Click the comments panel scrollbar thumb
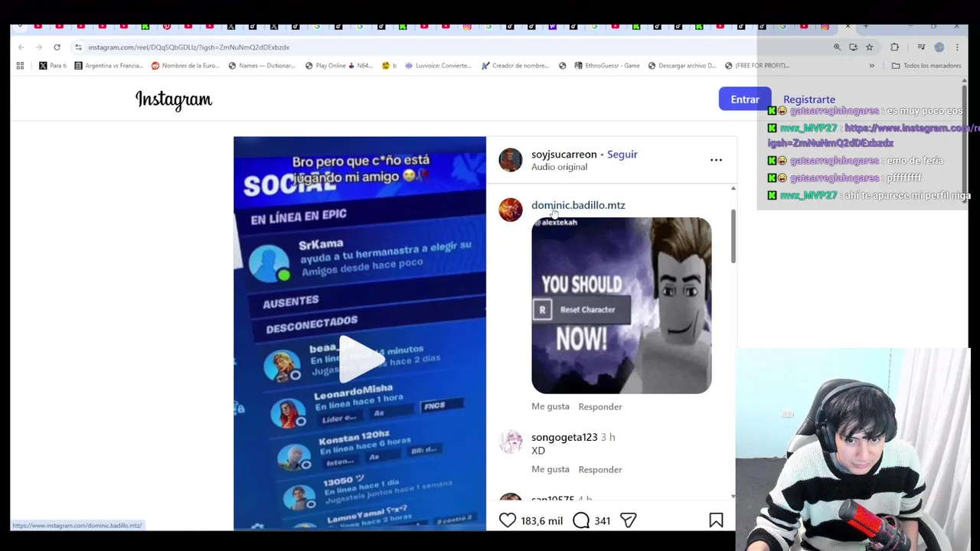The width and height of the screenshot is (980, 551). pyautogui.click(x=733, y=236)
